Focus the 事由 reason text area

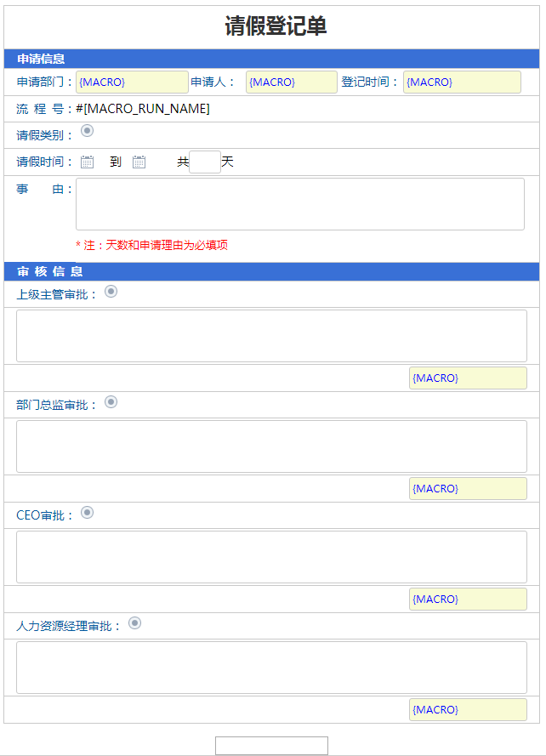pos(299,204)
